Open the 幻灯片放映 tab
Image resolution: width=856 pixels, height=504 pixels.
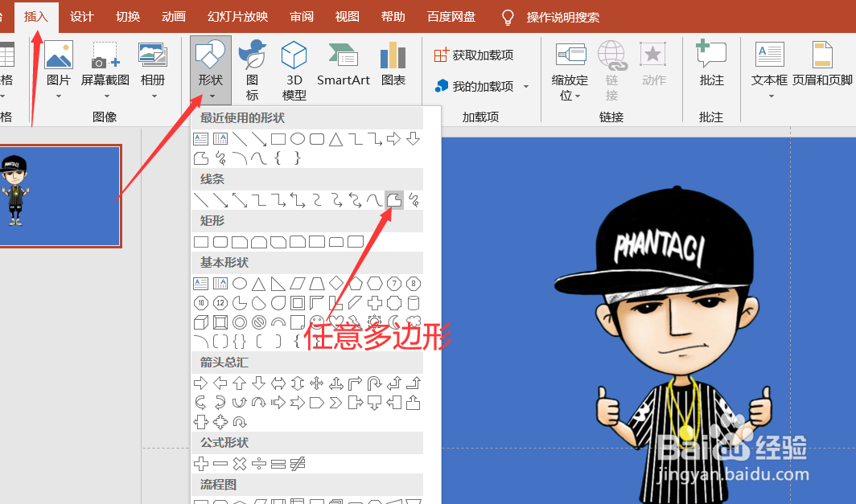(238, 16)
